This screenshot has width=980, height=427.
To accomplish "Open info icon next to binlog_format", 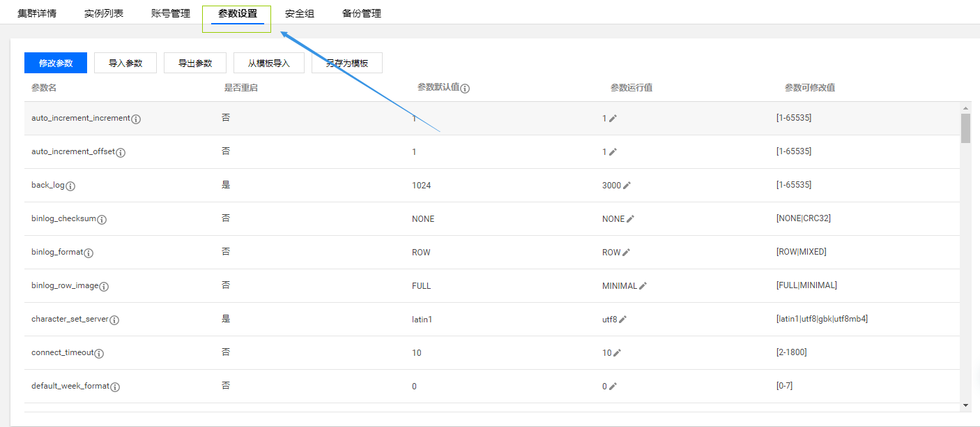I will [x=89, y=253].
